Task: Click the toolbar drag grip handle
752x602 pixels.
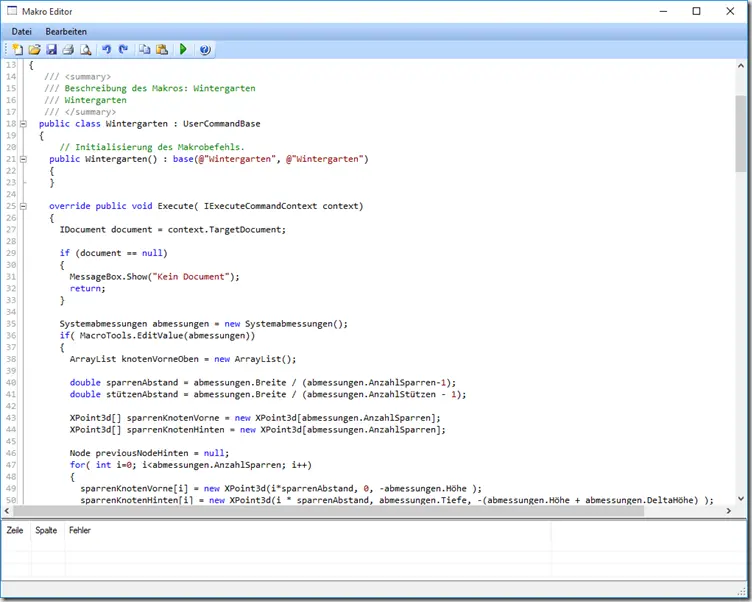Action: [x=6, y=49]
